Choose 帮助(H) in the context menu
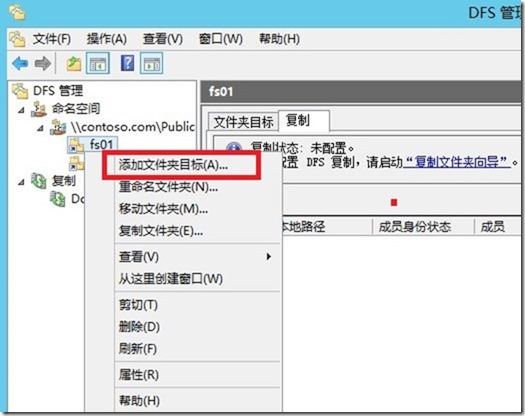Image resolution: width=525 pixels, height=416 pixels. (x=198, y=401)
